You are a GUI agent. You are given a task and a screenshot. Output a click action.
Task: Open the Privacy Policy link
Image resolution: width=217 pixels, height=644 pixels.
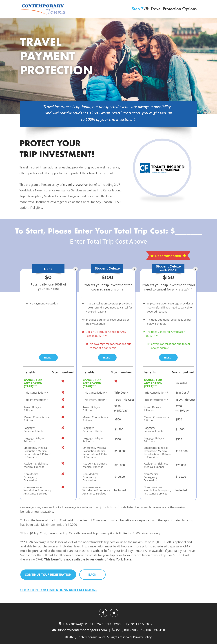tap(142, 637)
